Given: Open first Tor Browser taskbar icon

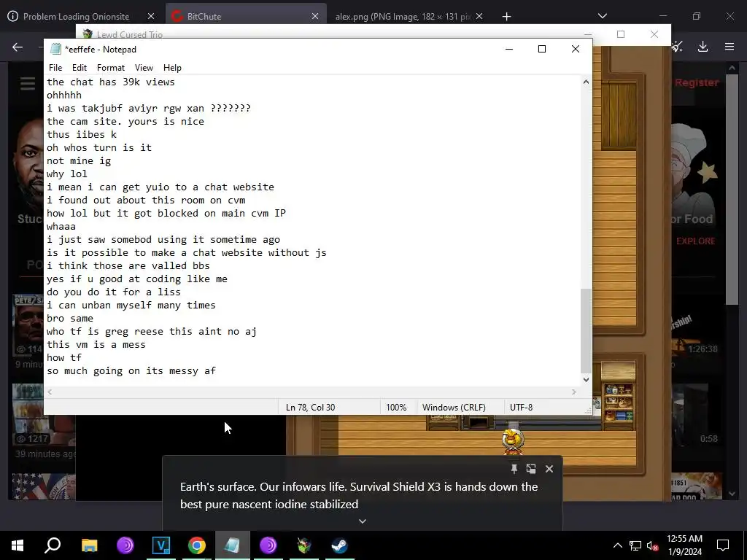Looking at the screenshot, I should point(125,545).
